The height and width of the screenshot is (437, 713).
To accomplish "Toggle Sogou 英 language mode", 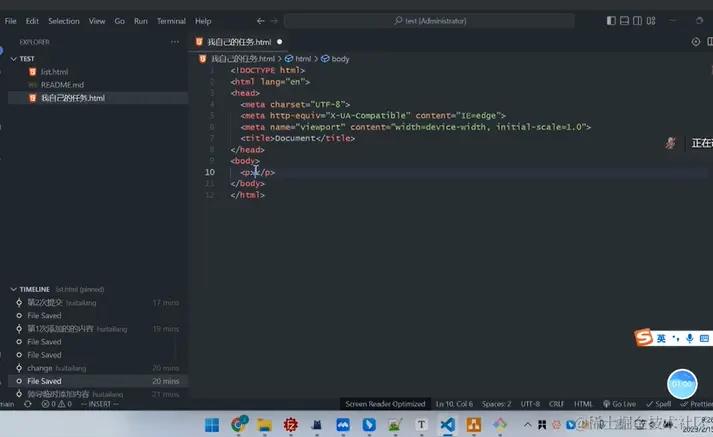I will pos(661,338).
